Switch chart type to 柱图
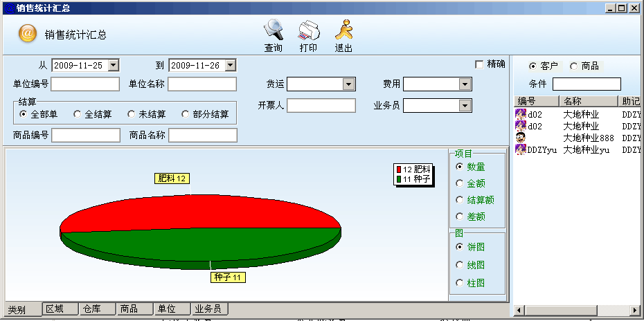The image size is (644, 321). pos(460,283)
